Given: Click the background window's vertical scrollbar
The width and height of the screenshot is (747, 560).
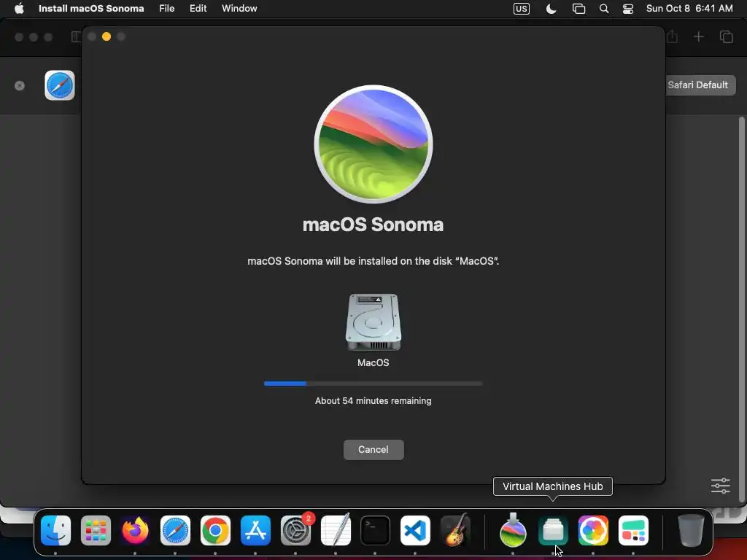Looking at the screenshot, I should pyautogui.click(x=741, y=309).
